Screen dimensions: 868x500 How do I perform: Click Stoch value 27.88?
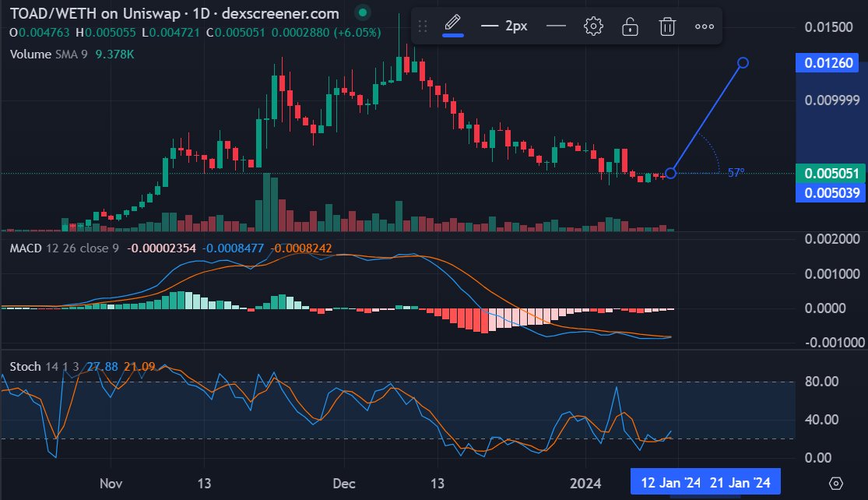(x=103, y=367)
